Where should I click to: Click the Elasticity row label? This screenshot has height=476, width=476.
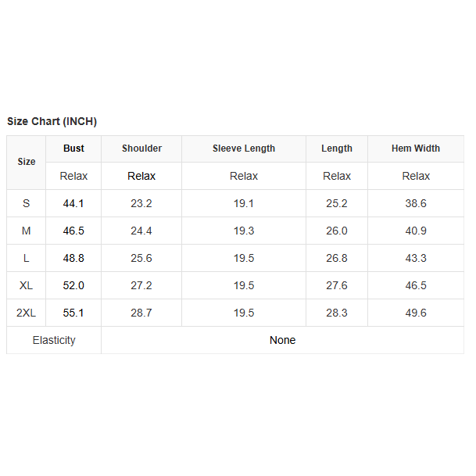pos(54,340)
